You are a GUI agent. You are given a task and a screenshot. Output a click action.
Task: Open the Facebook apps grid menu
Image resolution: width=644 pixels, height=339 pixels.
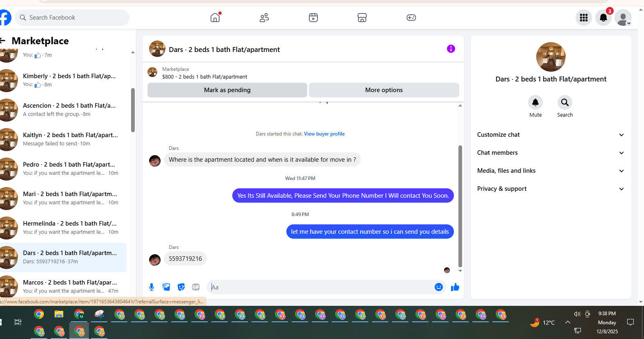[x=584, y=18]
